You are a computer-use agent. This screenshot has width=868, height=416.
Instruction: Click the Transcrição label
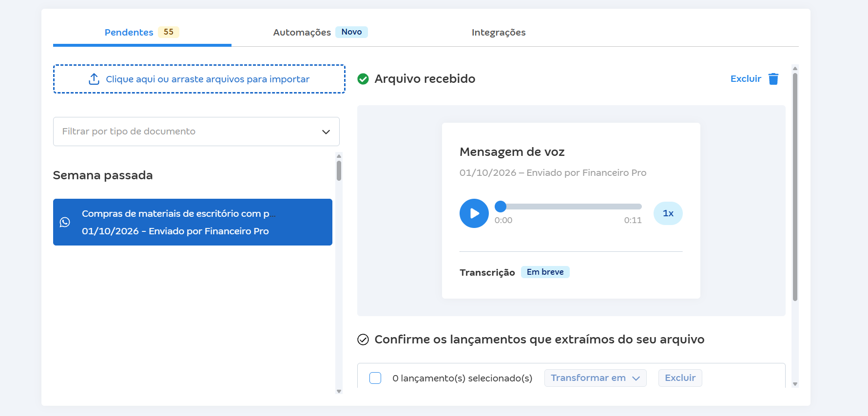click(x=487, y=272)
